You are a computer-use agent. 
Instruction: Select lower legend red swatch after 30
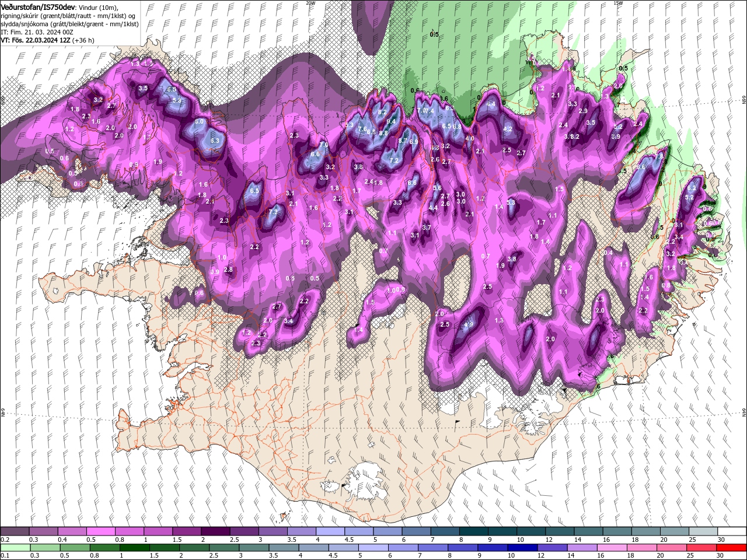pyautogui.click(x=732, y=548)
